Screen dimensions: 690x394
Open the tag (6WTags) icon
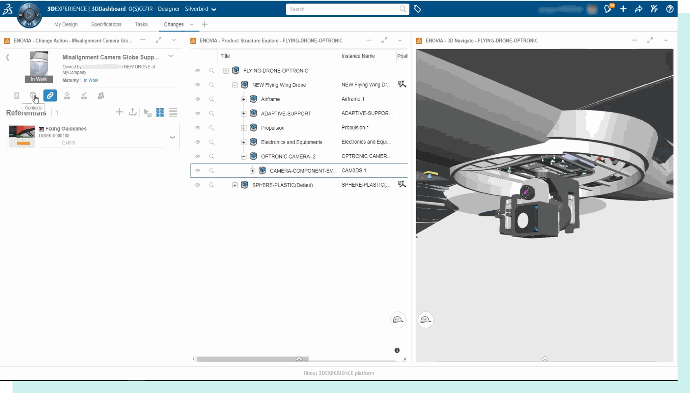418,9
